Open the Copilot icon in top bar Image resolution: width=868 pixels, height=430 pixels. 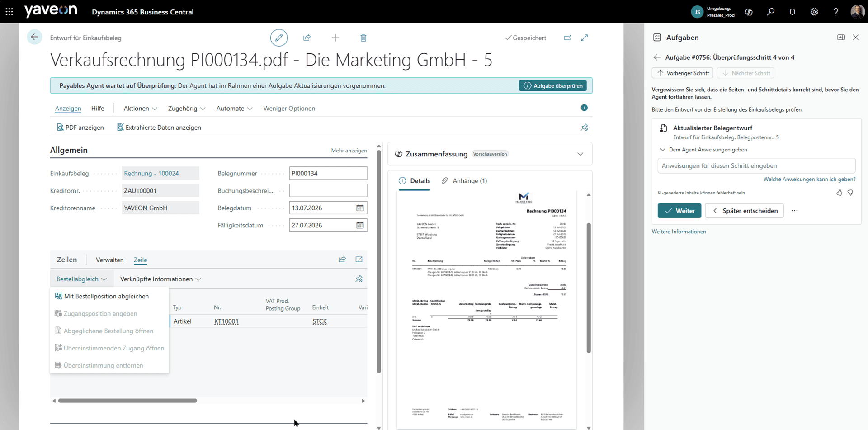pos(749,12)
